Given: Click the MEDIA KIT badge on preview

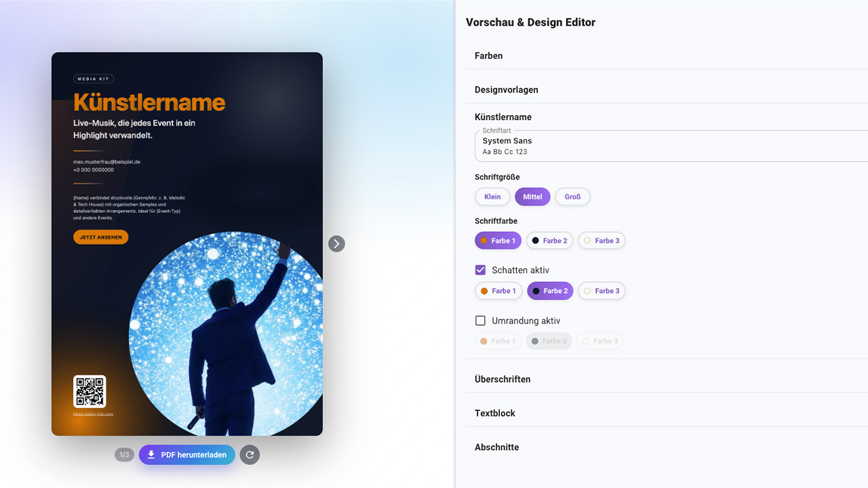Looking at the screenshot, I should [x=94, y=79].
